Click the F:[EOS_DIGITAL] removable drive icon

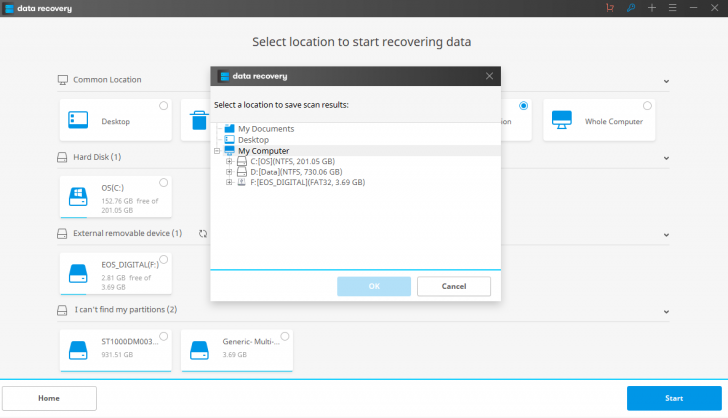click(242, 182)
